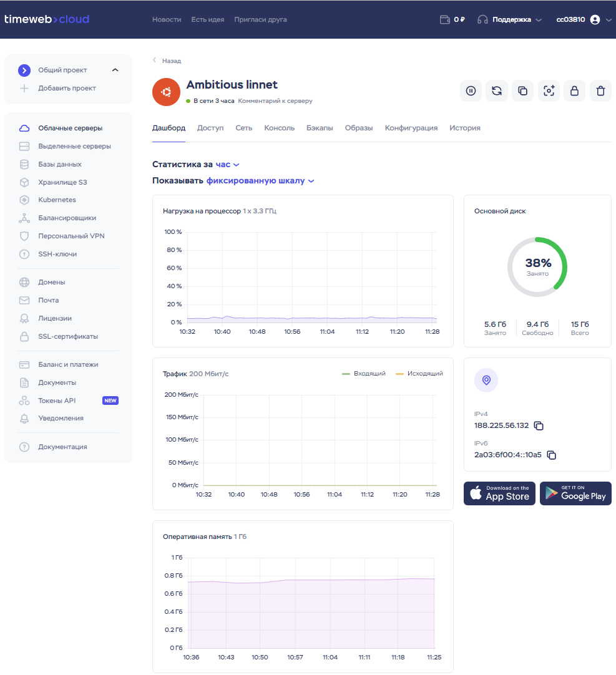Click the lock server icon button
616x675 pixels.
tap(575, 91)
